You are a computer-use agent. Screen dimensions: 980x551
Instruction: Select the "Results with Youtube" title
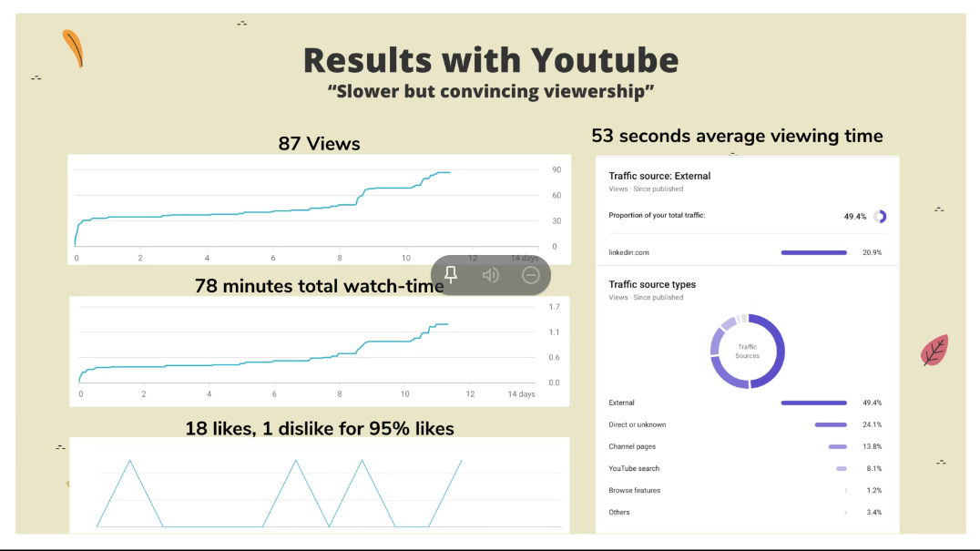tap(491, 60)
